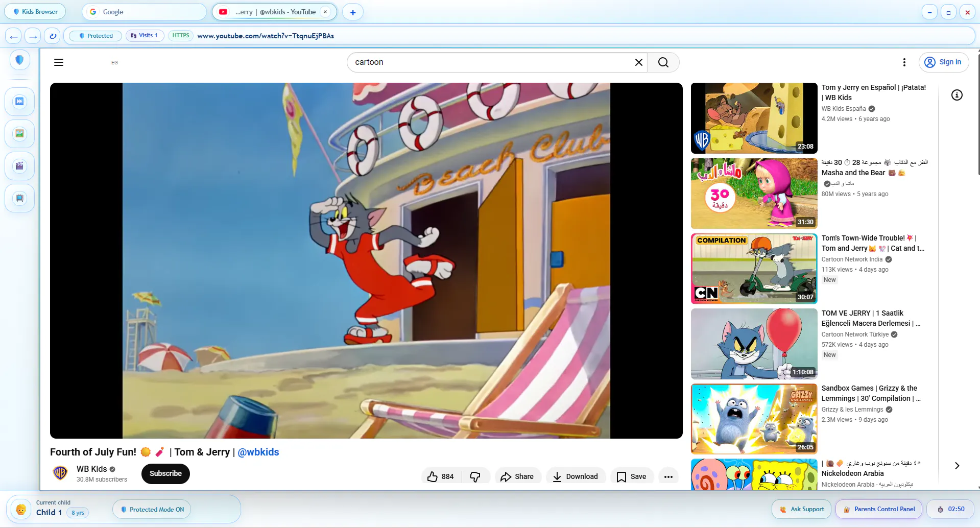This screenshot has width=980, height=528.
Task: Click Ask Support button
Action: coord(802,509)
